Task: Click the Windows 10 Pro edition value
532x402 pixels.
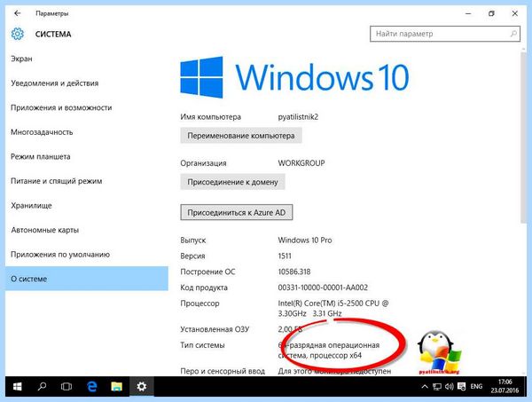Action: 305,240
